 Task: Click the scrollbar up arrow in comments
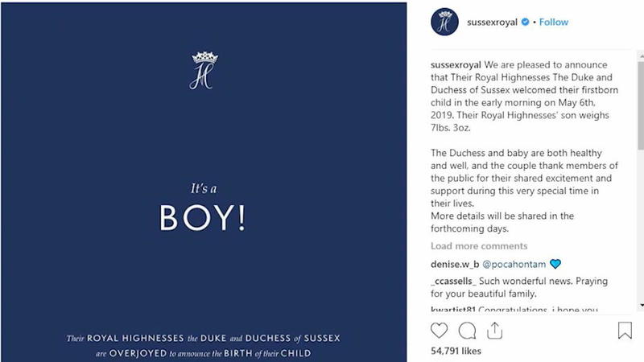click(x=641, y=56)
